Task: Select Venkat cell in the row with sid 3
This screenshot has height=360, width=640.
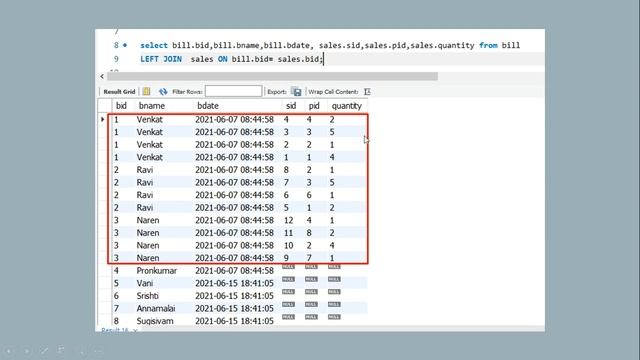Action: (x=149, y=132)
